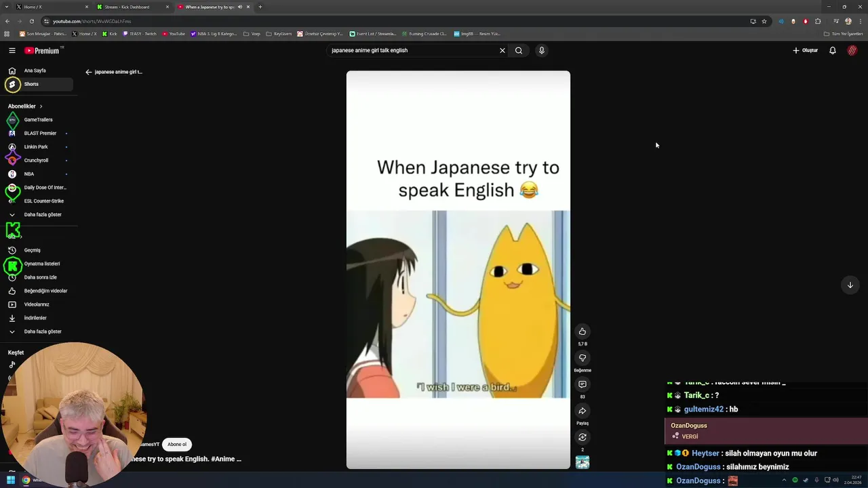Start voice search with the microphone
Viewport: 868px width, 488px height.
(541, 50)
